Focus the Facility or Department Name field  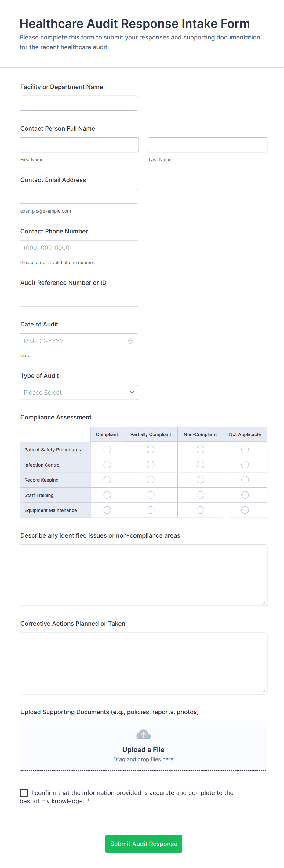79,103
